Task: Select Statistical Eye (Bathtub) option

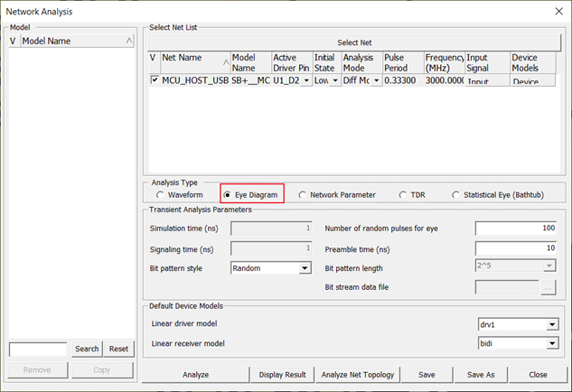Action: (x=456, y=194)
